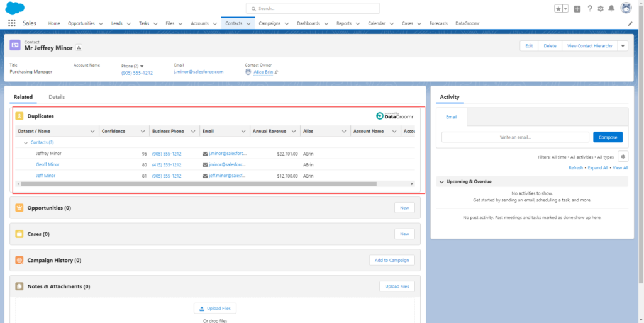Open the Help question mark icon
Viewport: 644px width, 323px height.
point(589,9)
